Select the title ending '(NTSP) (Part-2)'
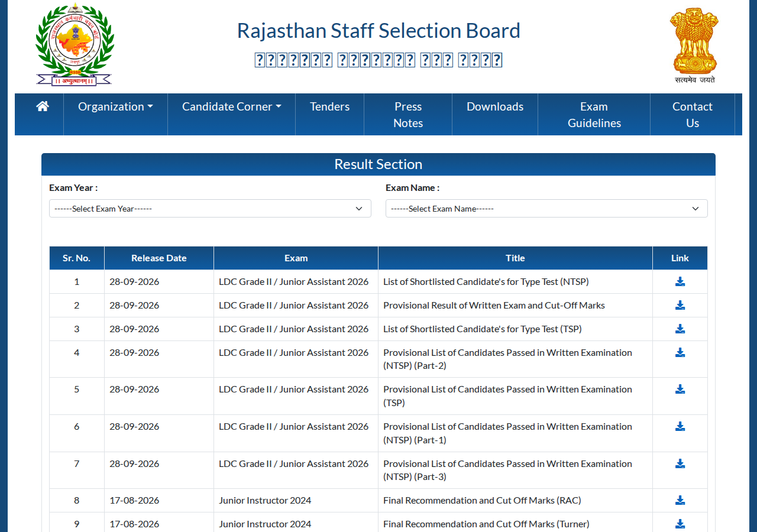The image size is (757, 532). coord(507,359)
